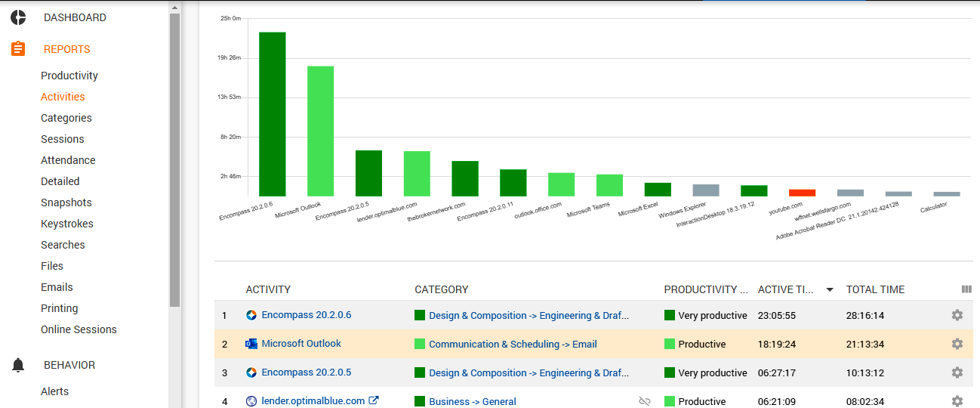Open settings gear for lender.optimalblue.com row
This screenshot has height=408, width=980.
[957, 401]
